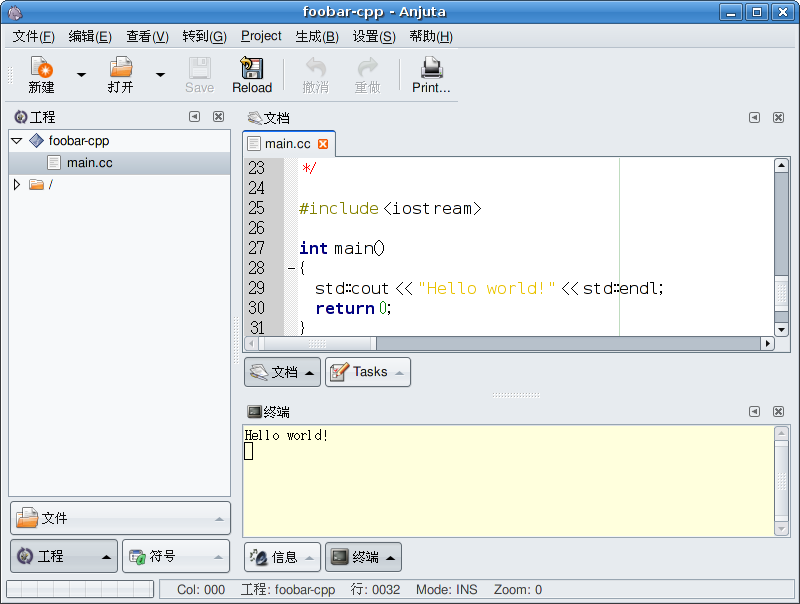Open the Edit (编辑) menu
This screenshot has width=800, height=604.
tap(90, 36)
